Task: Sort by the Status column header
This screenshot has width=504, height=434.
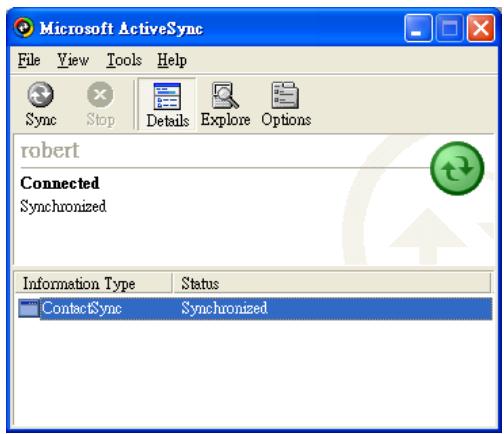Action: [332, 283]
